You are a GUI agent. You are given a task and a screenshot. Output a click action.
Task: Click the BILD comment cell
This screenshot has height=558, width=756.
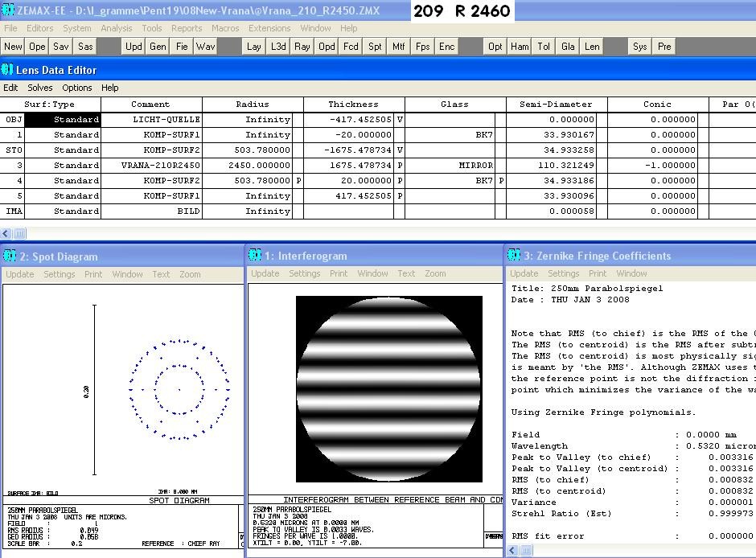(151, 211)
